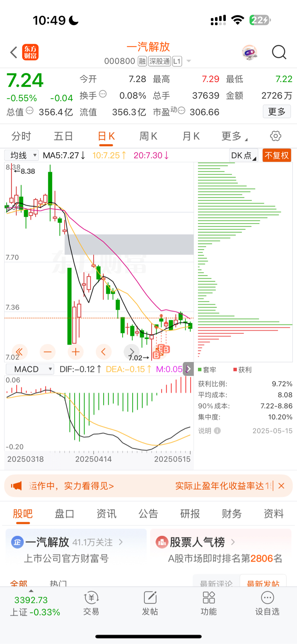
Task: Open 股票人气榜 ranking chevron
Action: point(233,542)
